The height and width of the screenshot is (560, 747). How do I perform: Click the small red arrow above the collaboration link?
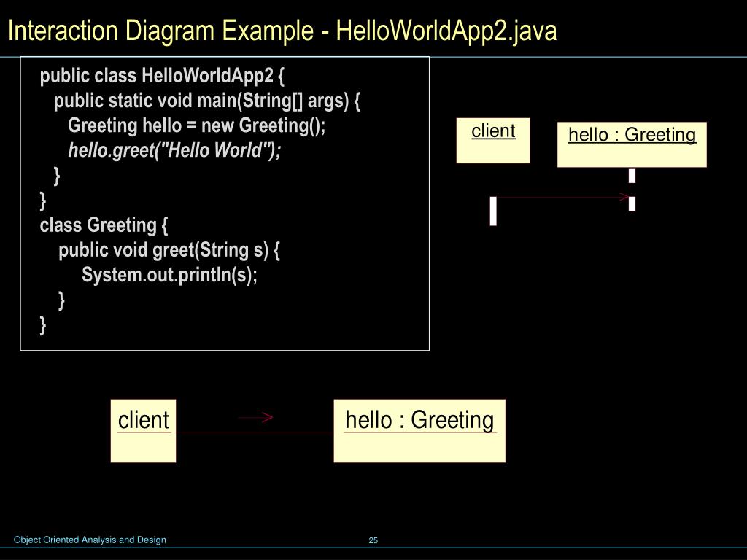click(x=256, y=418)
